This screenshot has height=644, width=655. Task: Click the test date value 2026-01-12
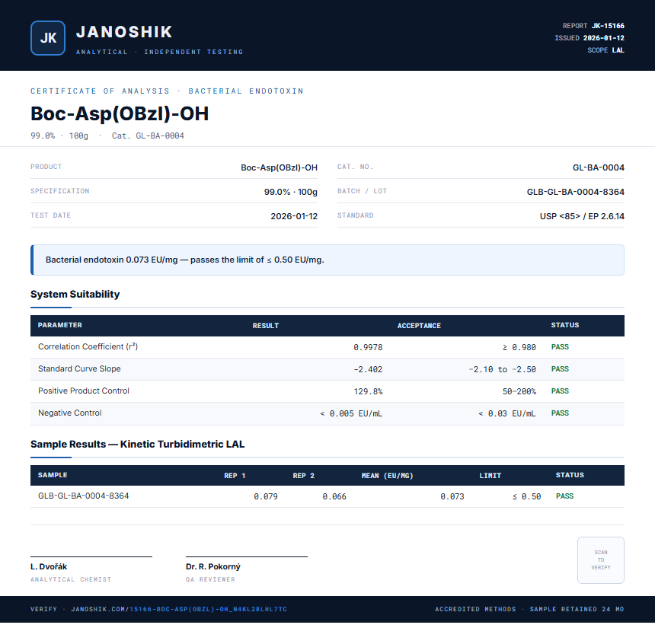(x=294, y=216)
